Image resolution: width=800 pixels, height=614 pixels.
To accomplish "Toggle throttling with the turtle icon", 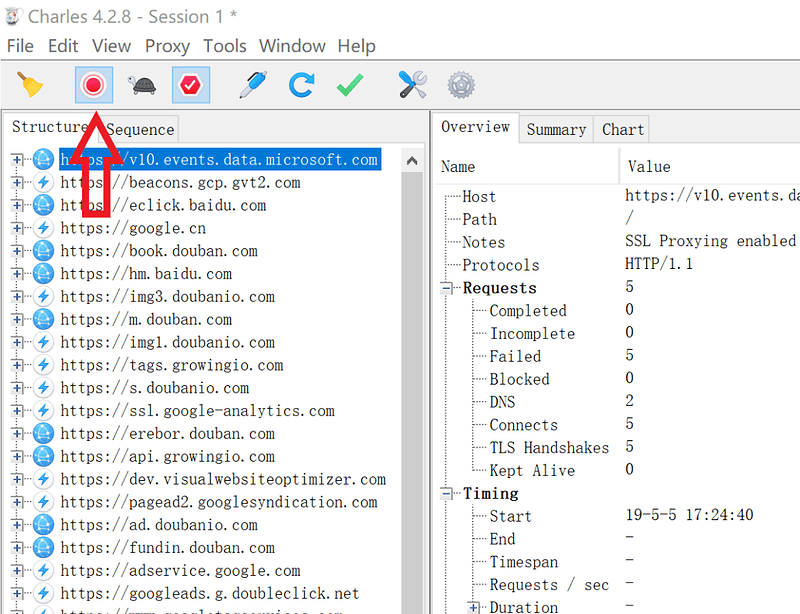I will (143, 85).
